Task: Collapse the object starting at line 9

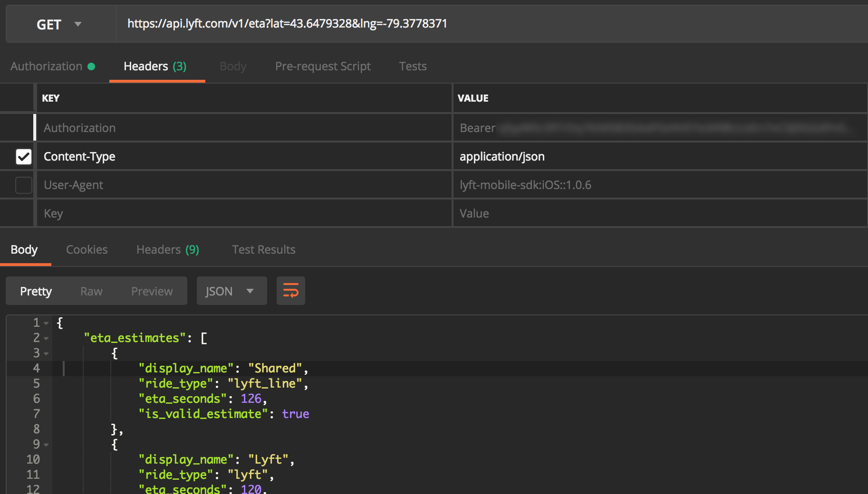Action: 46,445
